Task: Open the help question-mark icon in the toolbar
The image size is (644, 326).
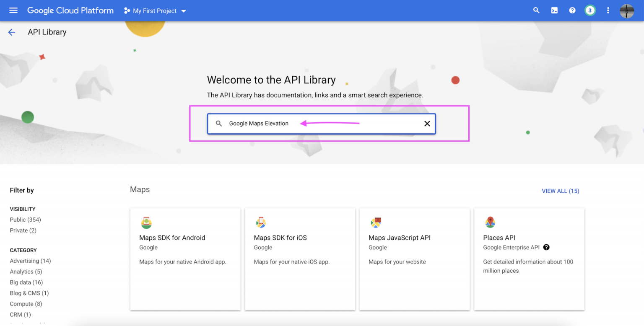Action: click(572, 10)
